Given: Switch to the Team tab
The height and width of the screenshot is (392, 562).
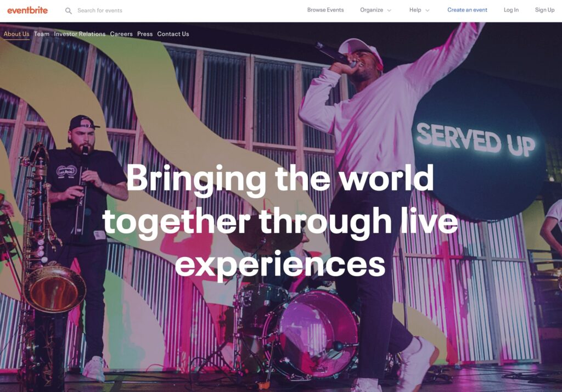Looking at the screenshot, I should (x=42, y=34).
